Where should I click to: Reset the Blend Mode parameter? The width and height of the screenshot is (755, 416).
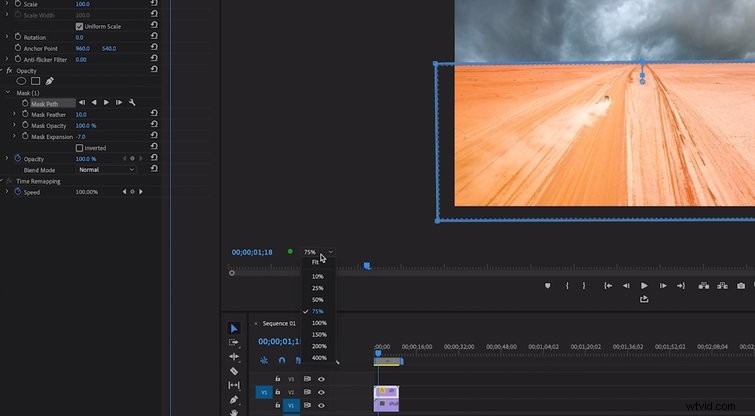click(x=154, y=169)
